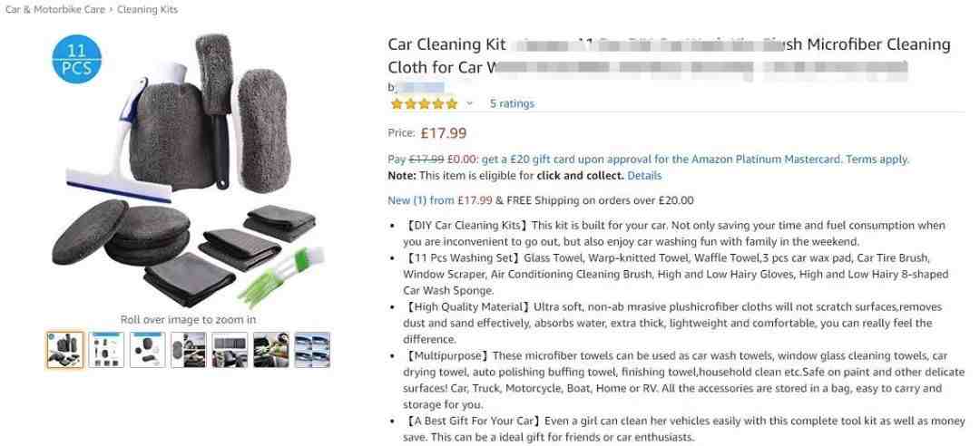Select the third product thumbnail
The width and height of the screenshot is (980, 446).
point(148,350)
